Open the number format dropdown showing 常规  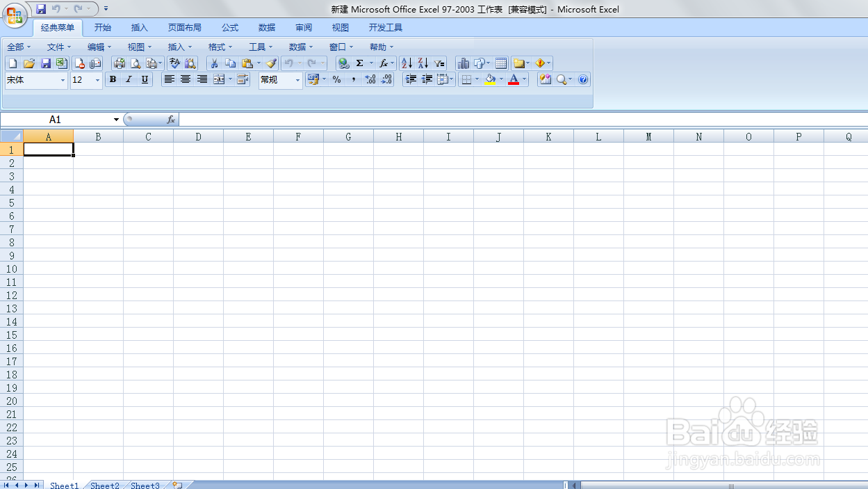point(298,81)
